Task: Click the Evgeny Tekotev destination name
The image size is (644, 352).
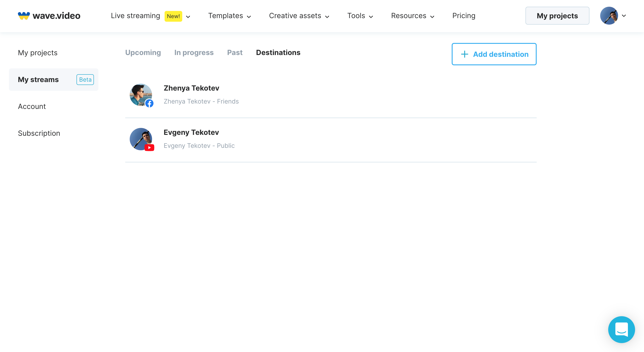Action: (x=191, y=132)
